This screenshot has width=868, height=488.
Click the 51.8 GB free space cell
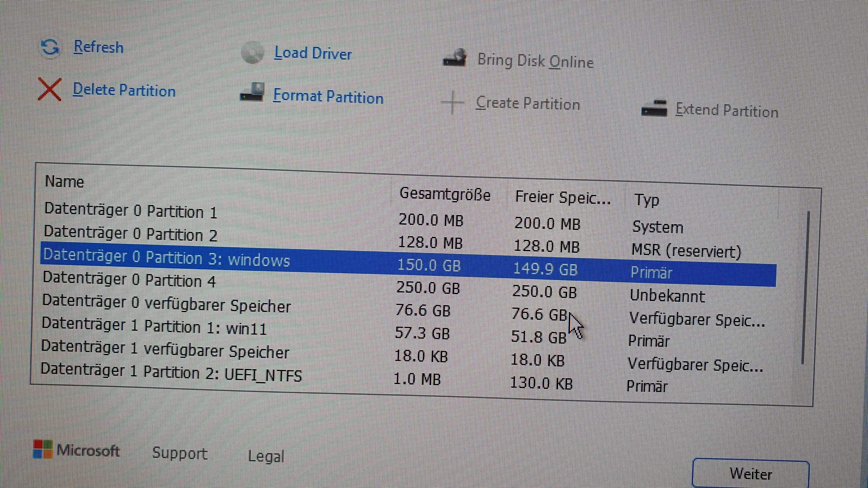click(x=538, y=337)
